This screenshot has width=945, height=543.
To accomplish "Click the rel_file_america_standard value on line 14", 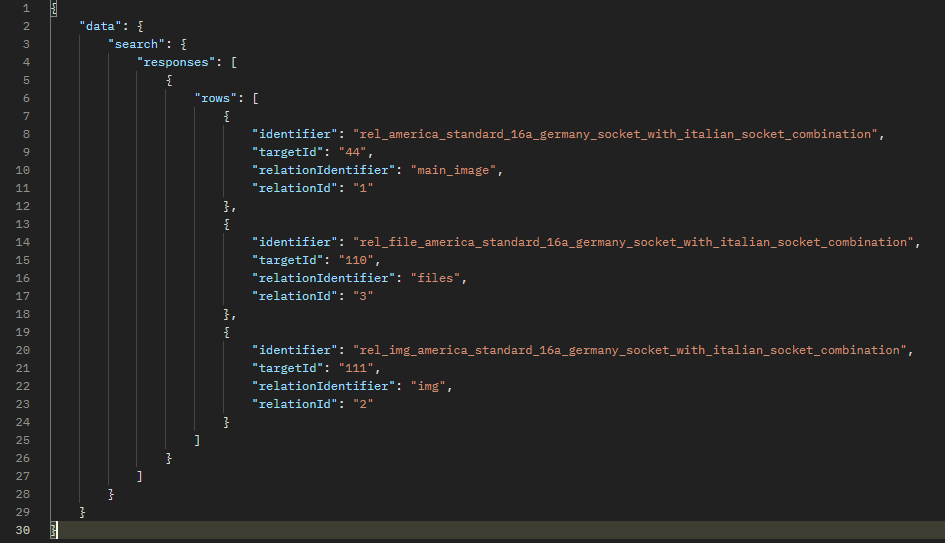I will (633, 242).
